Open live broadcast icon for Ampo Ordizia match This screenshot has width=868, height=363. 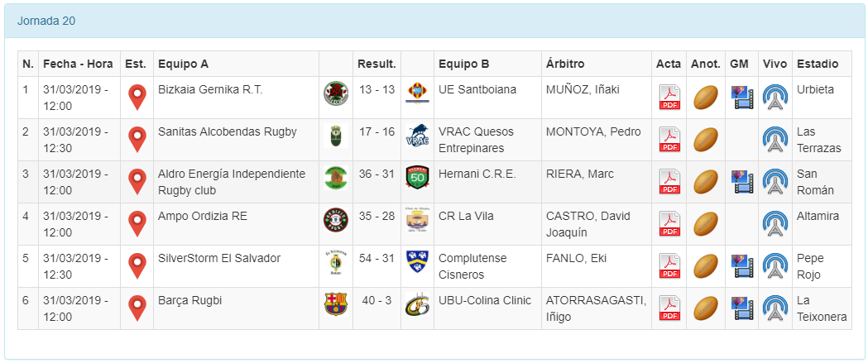point(774,224)
